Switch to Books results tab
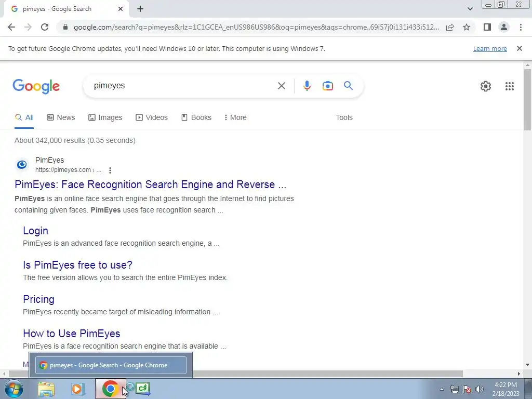The height and width of the screenshot is (399, 532). 196,117
